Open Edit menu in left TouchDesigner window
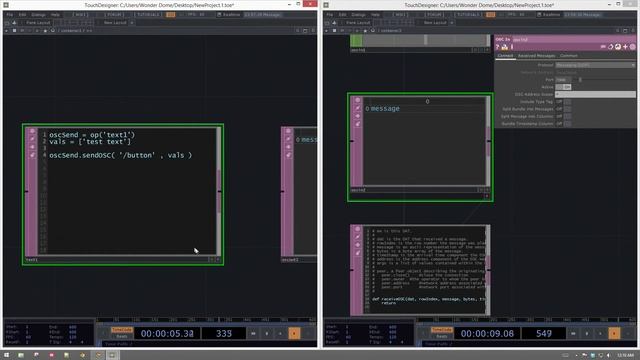The image size is (640, 360). [22, 15]
